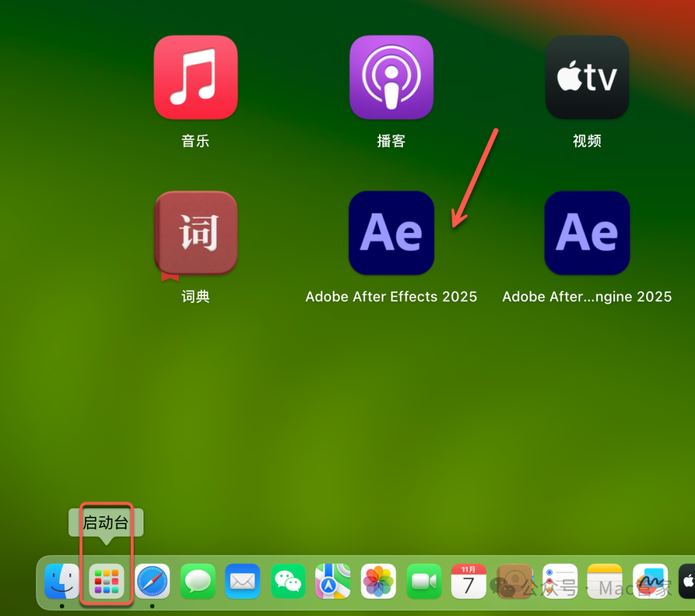This screenshot has width=695, height=616.
Task: Open Safari from the Dock
Action: (152, 581)
